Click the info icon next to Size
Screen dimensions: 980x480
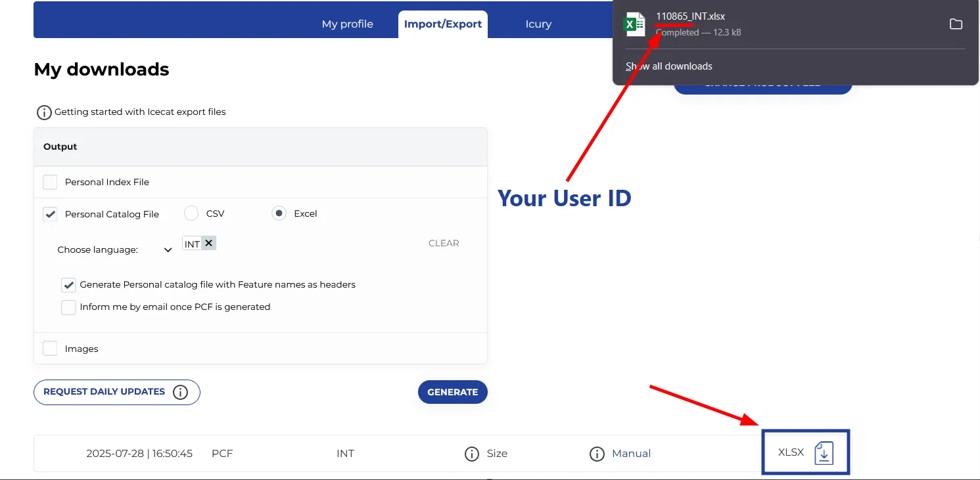(x=471, y=454)
